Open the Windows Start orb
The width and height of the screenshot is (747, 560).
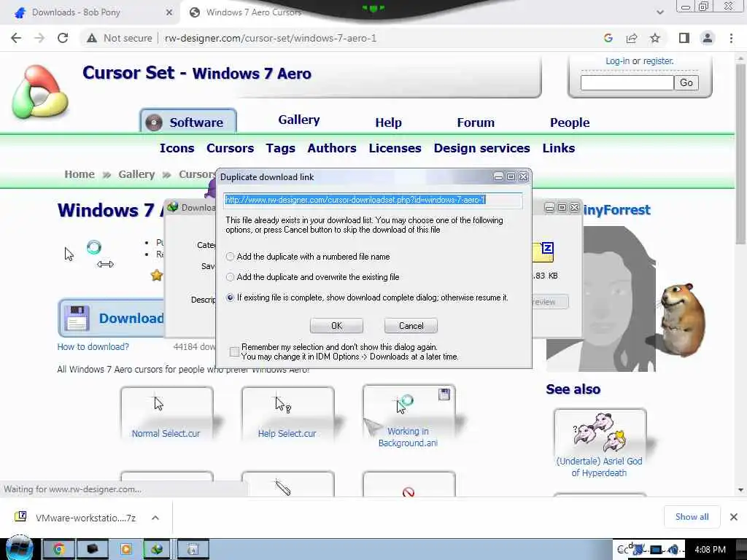coord(20,549)
